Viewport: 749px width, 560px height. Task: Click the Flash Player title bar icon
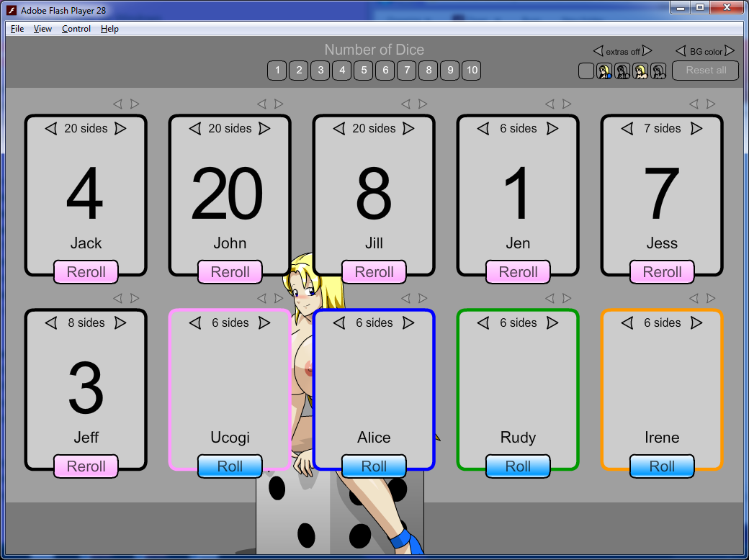coord(11,10)
